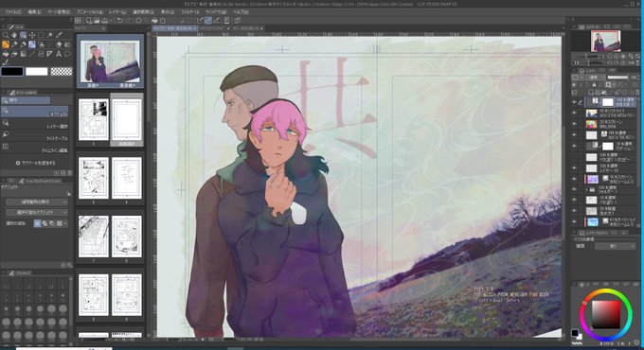The height and width of the screenshot is (350, 644).
Task: Select the Correct line tool
Action: click(6, 62)
